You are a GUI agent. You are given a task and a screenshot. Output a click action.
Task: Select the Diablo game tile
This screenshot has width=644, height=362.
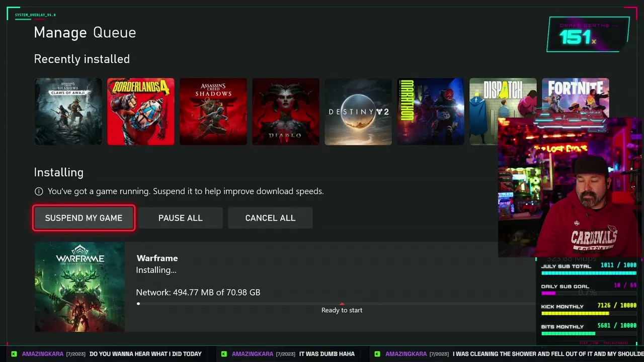point(286,112)
